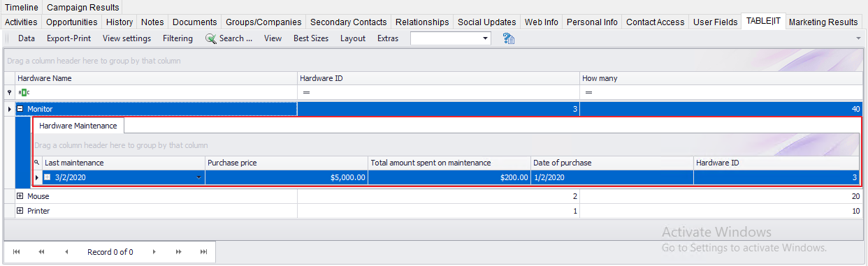Expand the 3/2/2020 maintenance detail row
The image size is (868, 266).
48,177
